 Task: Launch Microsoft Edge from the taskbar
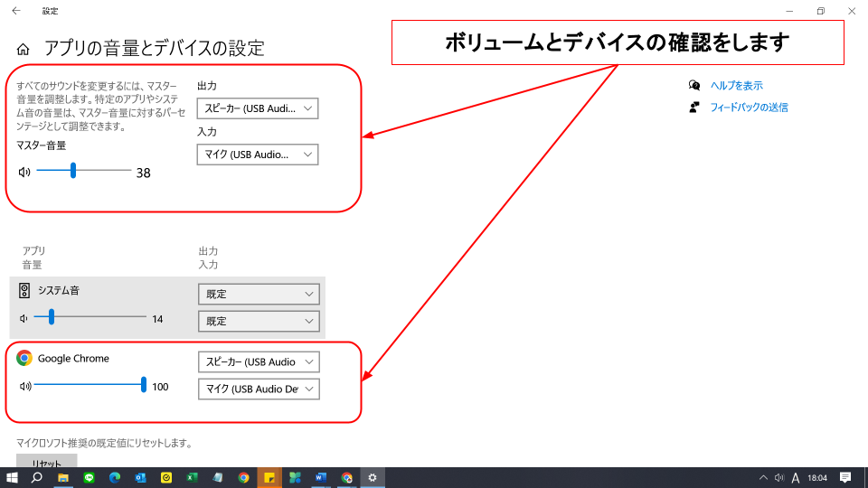115,477
